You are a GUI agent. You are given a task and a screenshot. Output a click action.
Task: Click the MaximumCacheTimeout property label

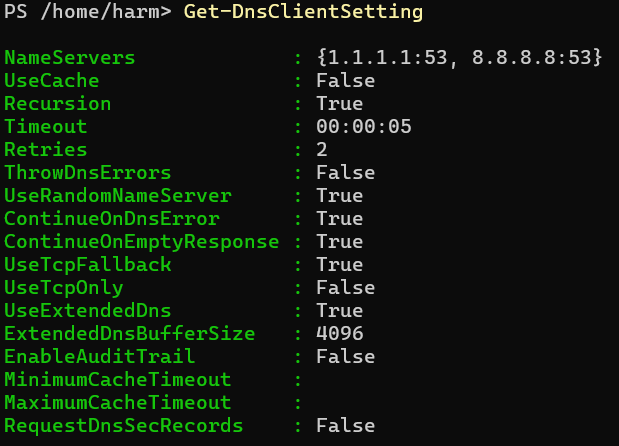(x=117, y=403)
